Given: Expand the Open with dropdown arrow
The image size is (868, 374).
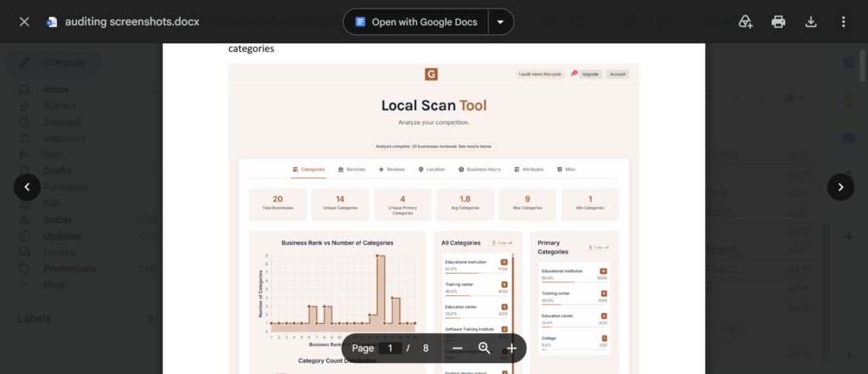Looking at the screenshot, I should click(500, 21).
